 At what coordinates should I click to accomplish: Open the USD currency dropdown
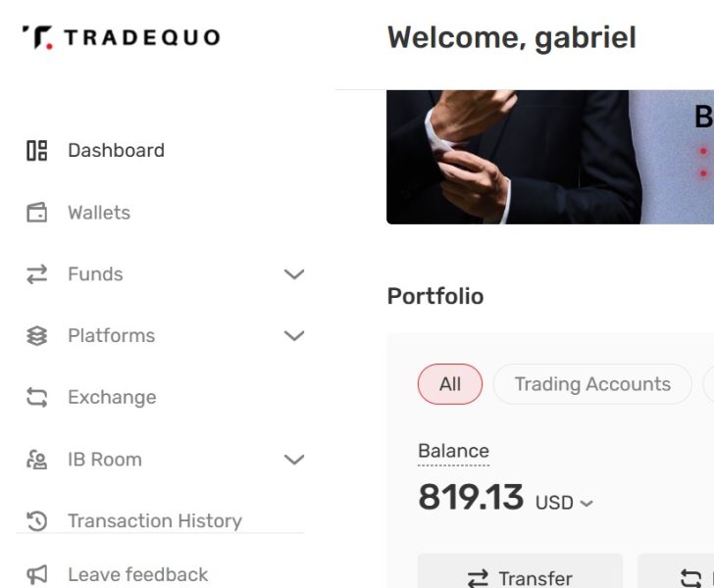[565, 503]
